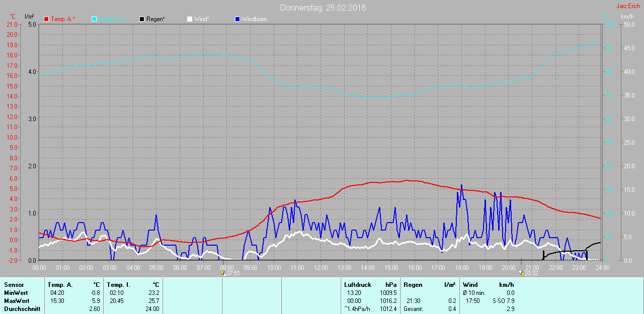Click the 18:00 time axis label
This screenshot has width=644, height=314.
[x=461, y=267]
